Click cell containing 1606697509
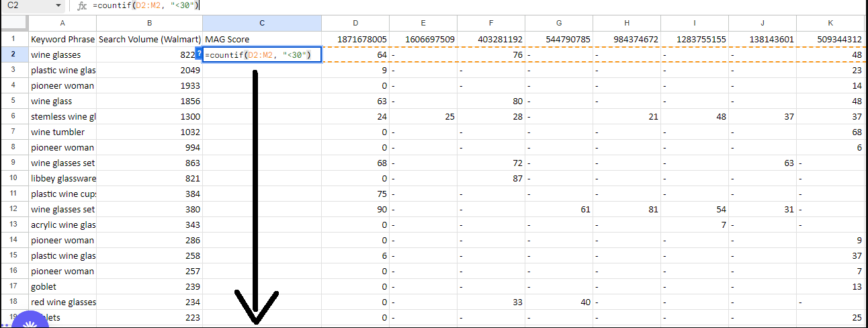868x328 pixels. tap(423, 39)
